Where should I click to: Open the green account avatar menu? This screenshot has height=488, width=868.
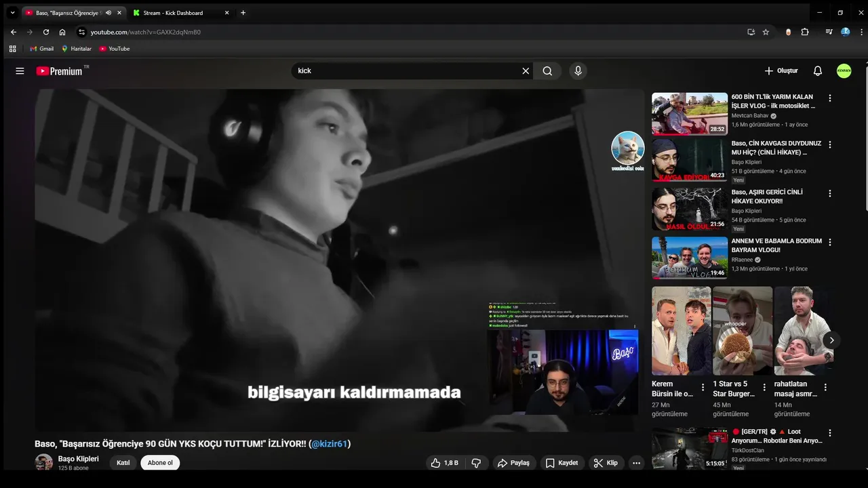[x=844, y=70]
